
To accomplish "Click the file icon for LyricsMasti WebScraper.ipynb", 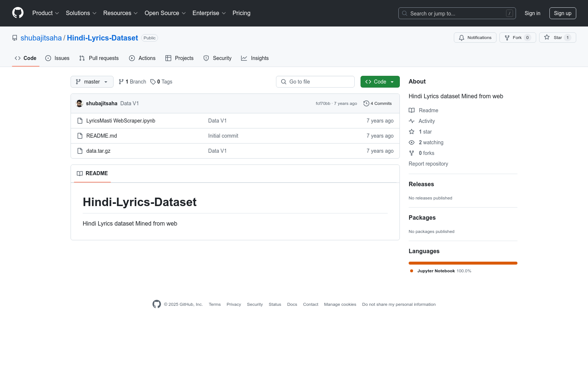I will (x=80, y=121).
